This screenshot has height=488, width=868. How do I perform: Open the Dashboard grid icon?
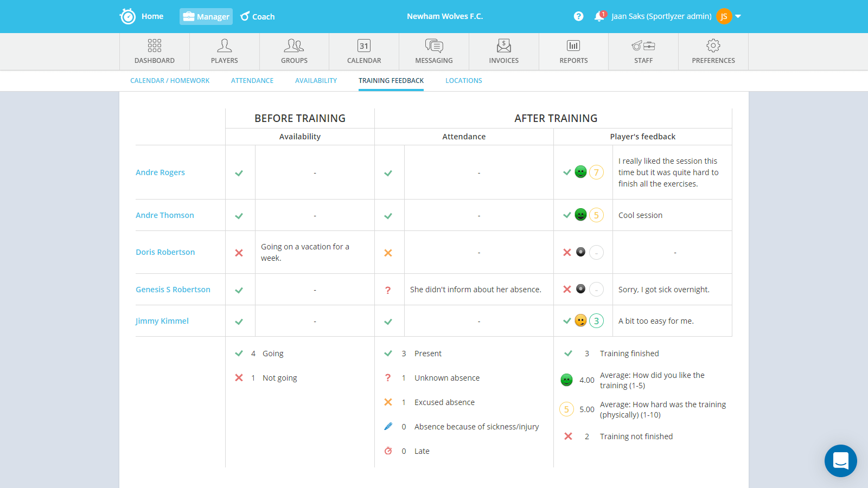pyautogui.click(x=155, y=46)
